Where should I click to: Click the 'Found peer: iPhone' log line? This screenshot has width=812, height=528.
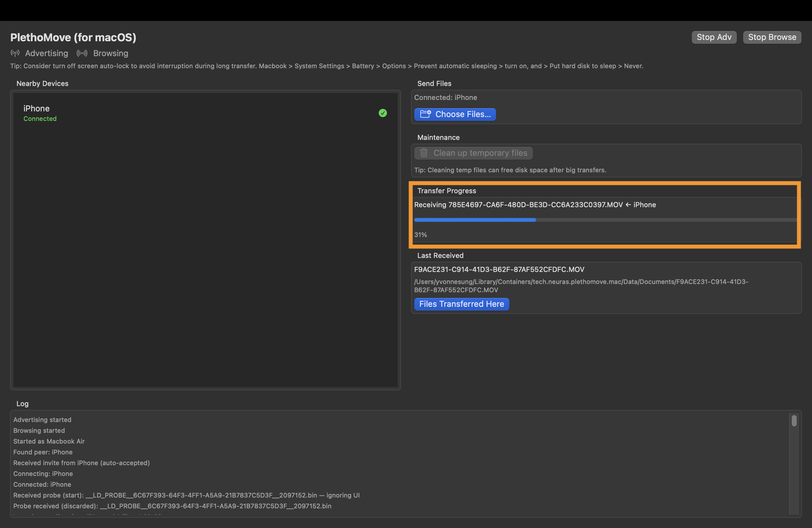pyautogui.click(x=43, y=452)
